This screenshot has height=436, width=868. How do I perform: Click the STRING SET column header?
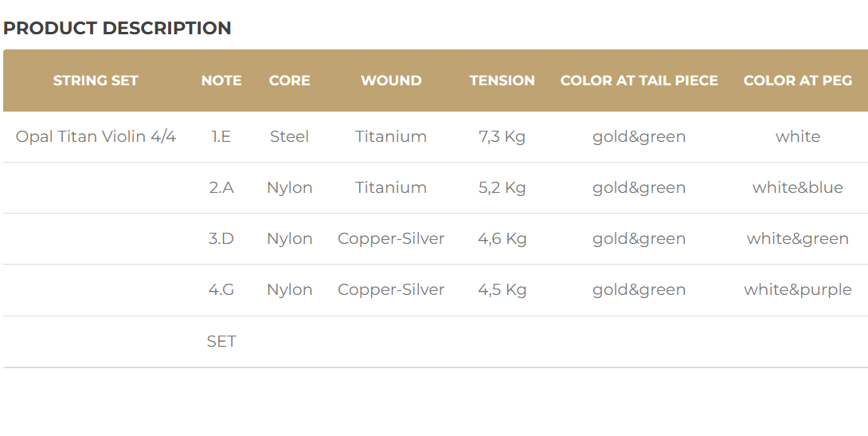pyautogui.click(x=96, y=81)
